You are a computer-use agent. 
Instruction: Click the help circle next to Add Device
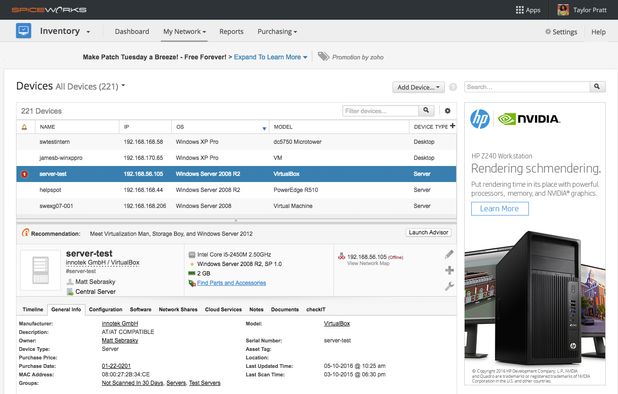pos(453,87)
